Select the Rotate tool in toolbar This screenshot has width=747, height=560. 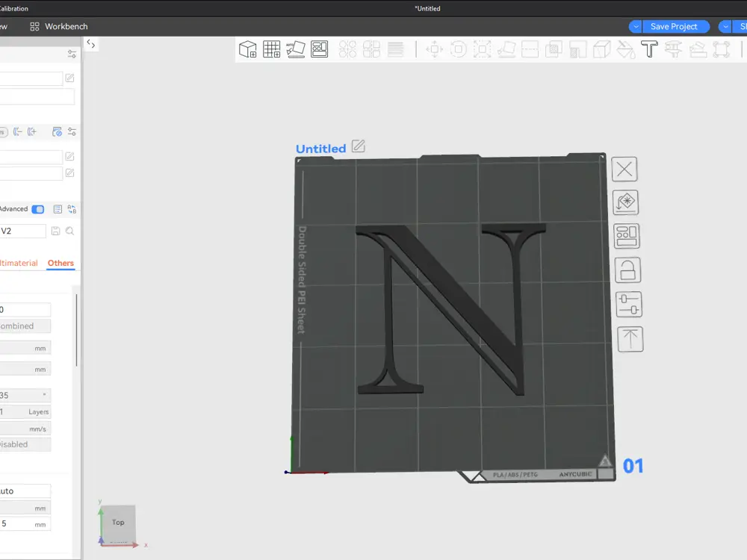click(x=459, y=49)
